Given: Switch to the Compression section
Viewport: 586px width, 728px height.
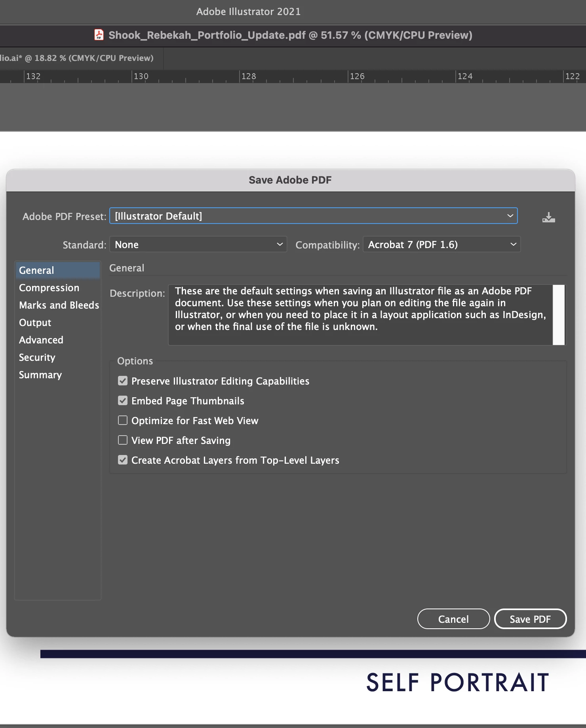Looking at the screenshot, I should pos(58,288).
